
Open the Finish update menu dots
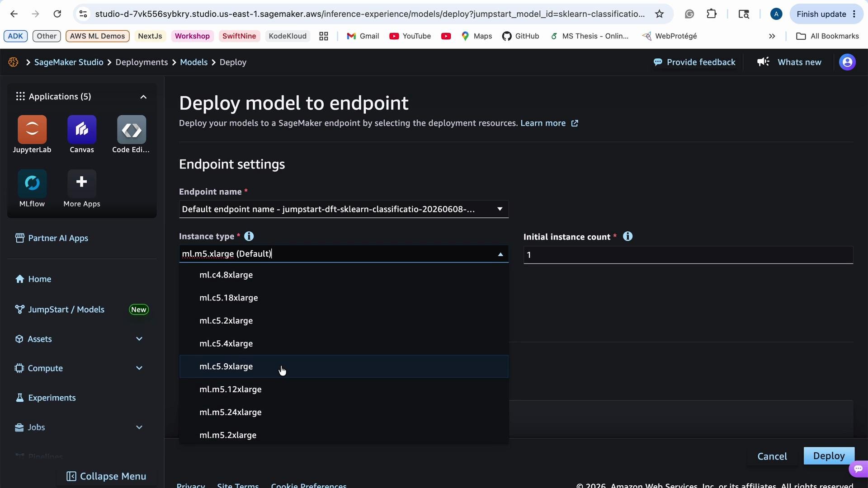pyautogui.click(x=854, y=14)
